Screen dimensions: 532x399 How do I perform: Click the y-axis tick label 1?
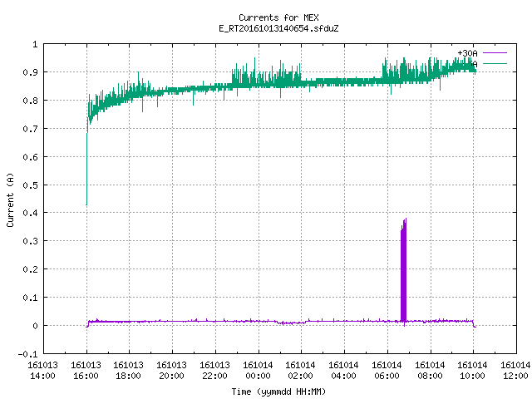coord(35,44)
